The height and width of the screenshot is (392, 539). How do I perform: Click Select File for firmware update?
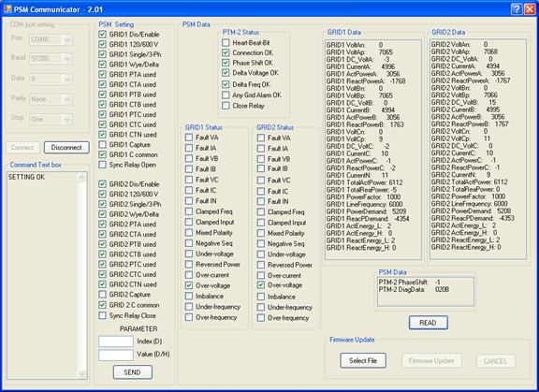(x=363, y=361)
